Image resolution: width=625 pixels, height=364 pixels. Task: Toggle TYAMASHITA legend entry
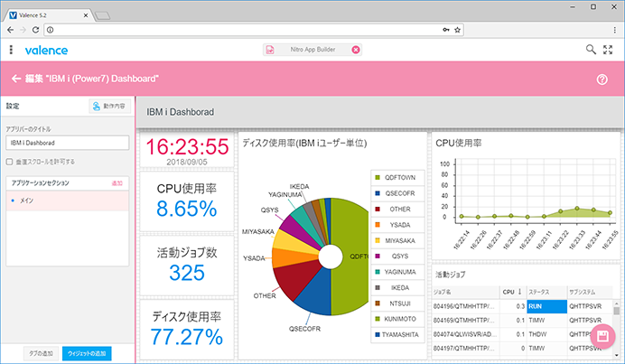[397, 335]
